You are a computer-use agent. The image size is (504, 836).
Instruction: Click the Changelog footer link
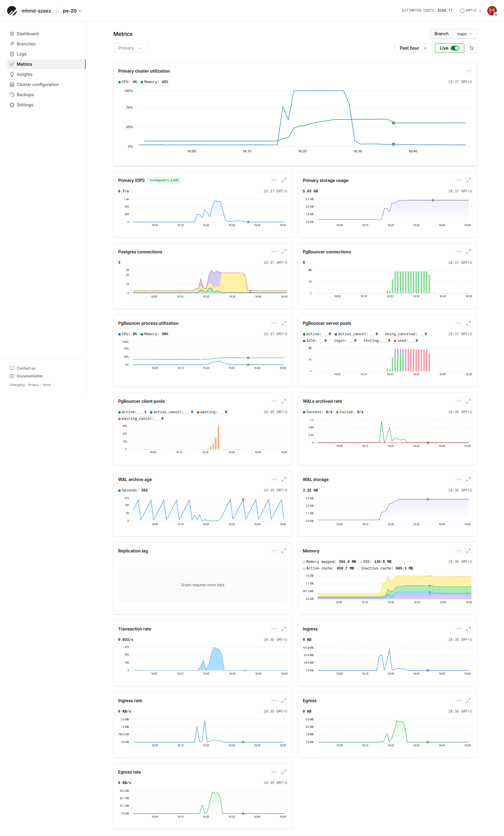(17, 385)
